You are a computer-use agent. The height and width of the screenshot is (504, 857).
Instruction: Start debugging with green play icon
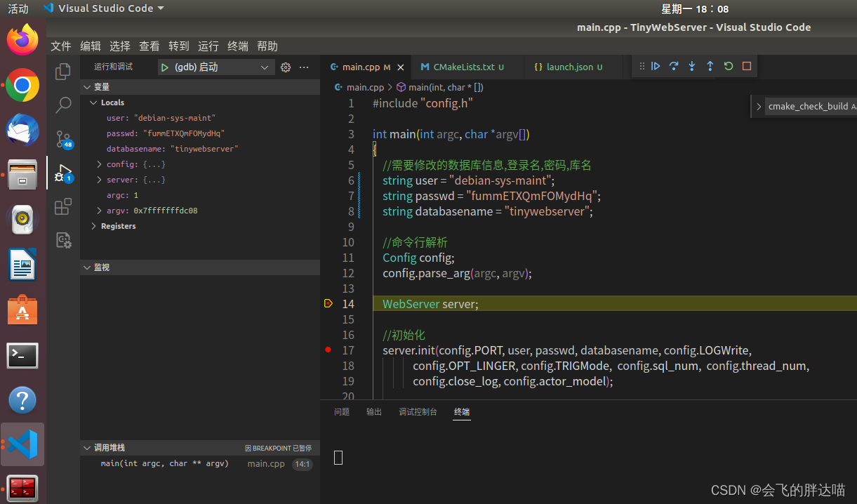point(164,67)
